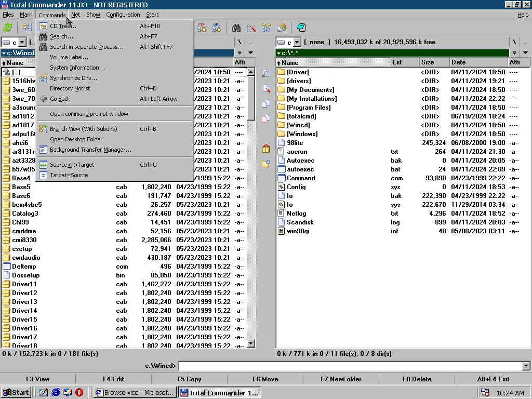
Task: Click the win98qi inf file icon
Action: (x=281, y=231)
